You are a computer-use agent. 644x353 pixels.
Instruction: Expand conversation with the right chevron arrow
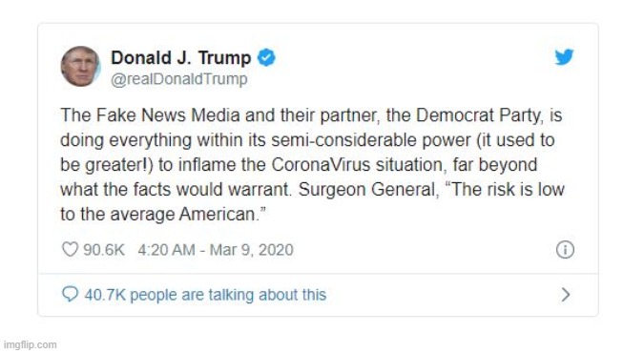566,295
